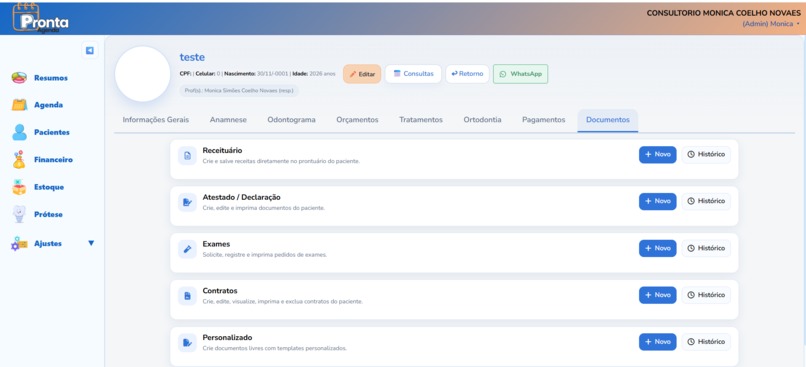
Task: Switch to the Orçamentos tab
Action: [357, 120]
